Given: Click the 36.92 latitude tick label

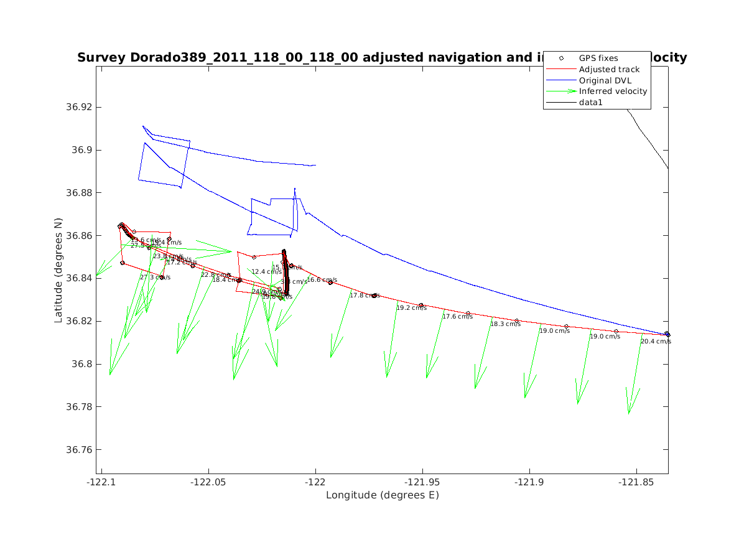Looking at the screenshot, I should [78, 107].
